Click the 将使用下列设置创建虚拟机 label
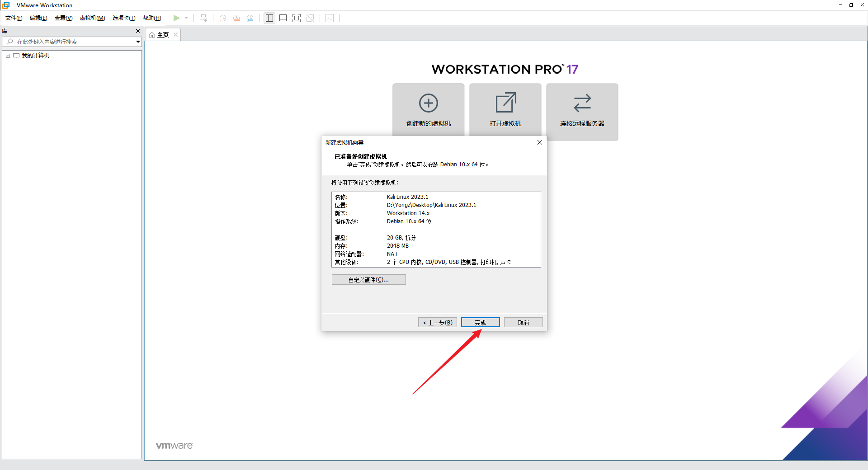Screen dimensions: 868x470 (x=365, y=183)
